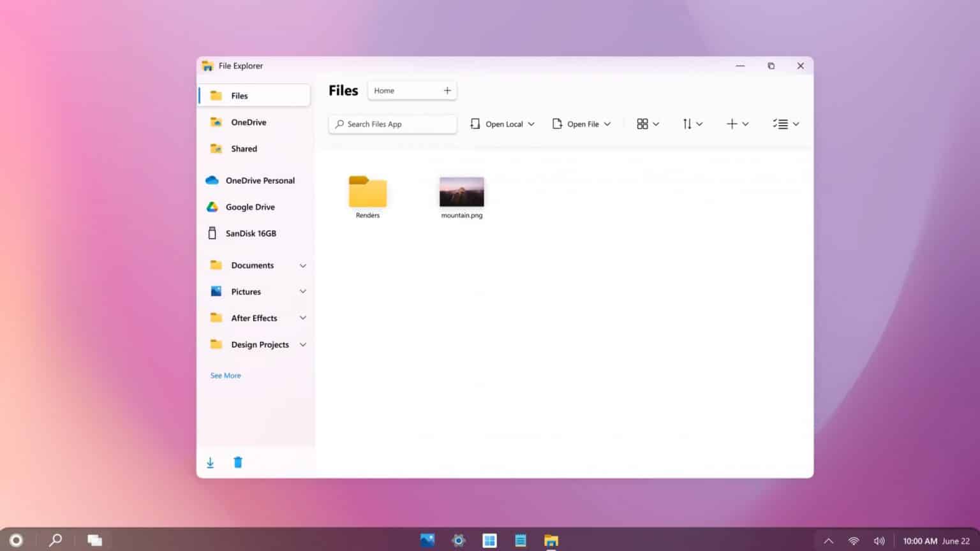Add a new tab with the plus button
Image resolution: width=980 pixels, height=551 pixels.
click(447, 90)
